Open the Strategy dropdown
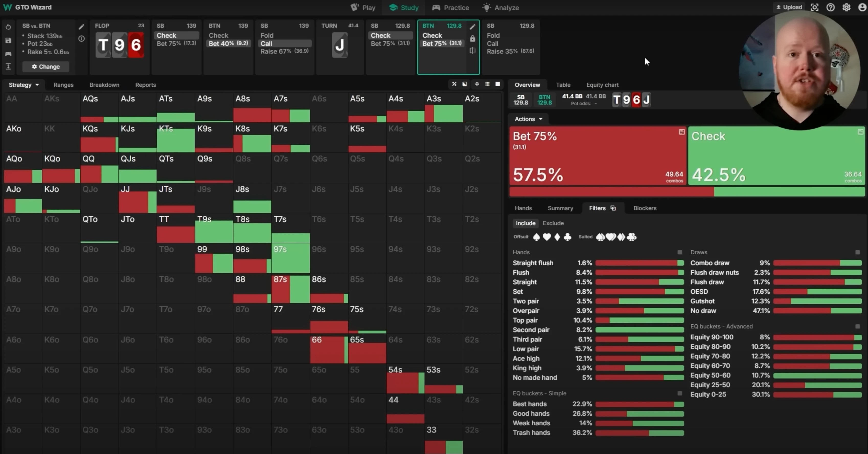The width and height of the screenshot is (868, 454). [24, 85]
